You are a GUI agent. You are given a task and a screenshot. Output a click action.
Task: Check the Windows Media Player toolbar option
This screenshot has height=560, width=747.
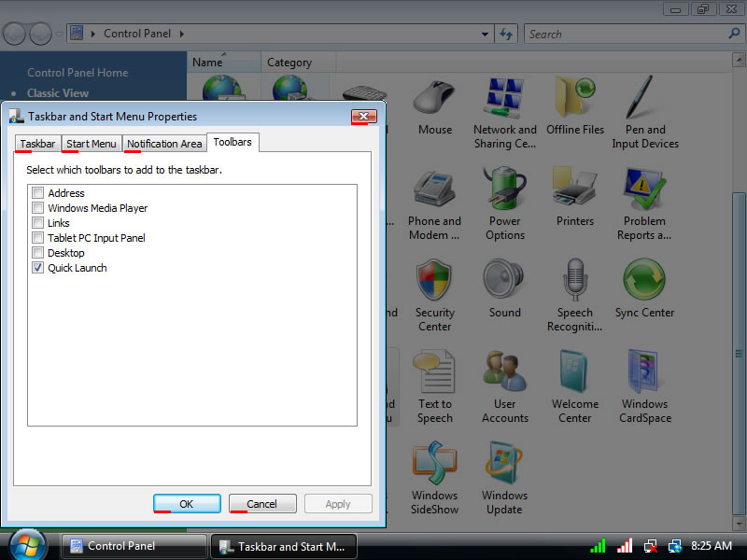tap(38, 208)
